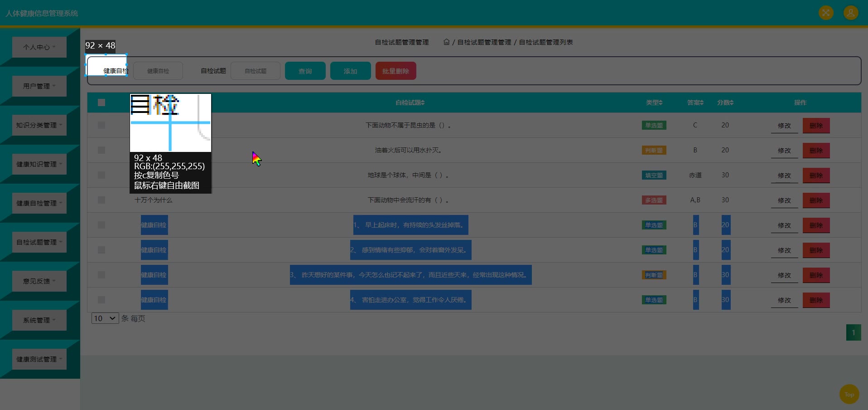Expand the 系统管理 sidebar menu

point(39,320)
